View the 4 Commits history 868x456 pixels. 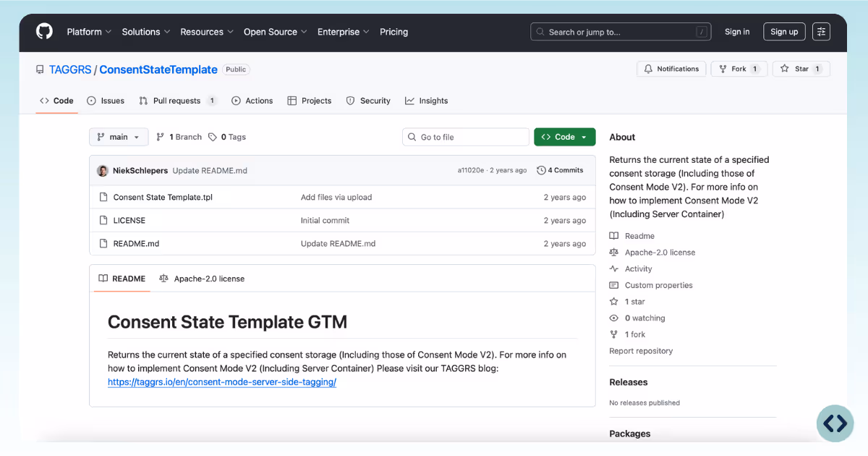(x=561, y=170)
